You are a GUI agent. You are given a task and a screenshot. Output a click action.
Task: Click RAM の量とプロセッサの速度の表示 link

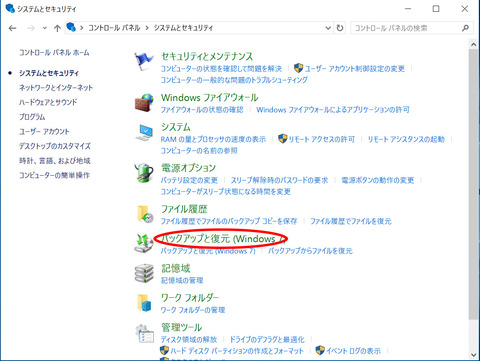[x=213, y=139]
